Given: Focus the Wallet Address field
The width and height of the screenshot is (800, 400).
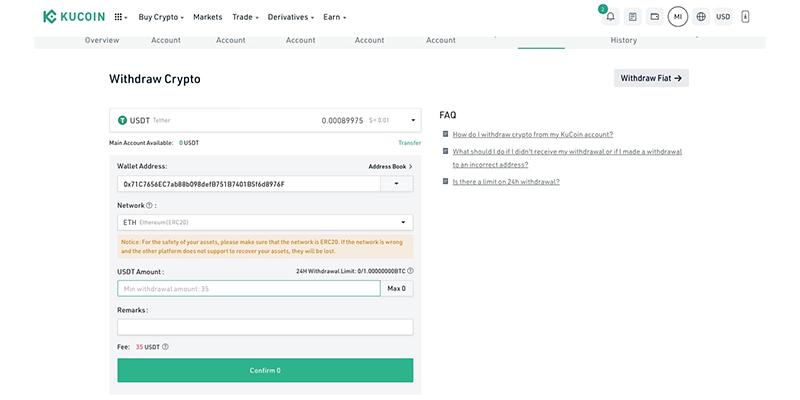Looking at the screenshot, I should click(249, 184).
